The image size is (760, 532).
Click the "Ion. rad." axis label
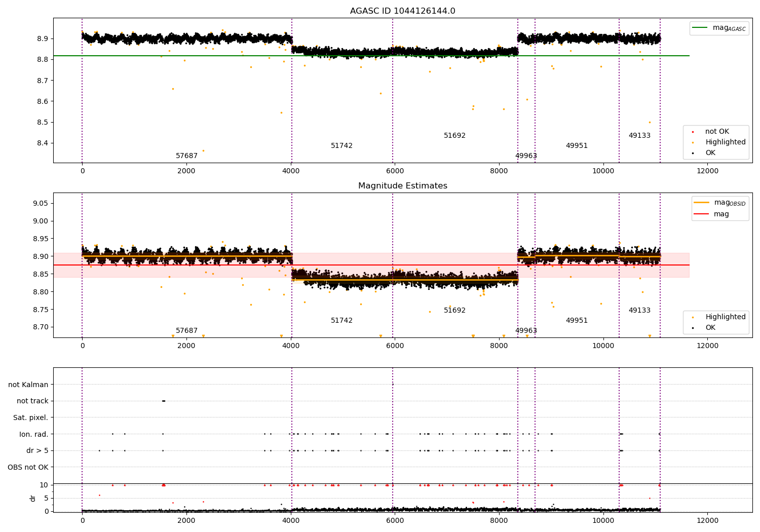coord(34,434)
